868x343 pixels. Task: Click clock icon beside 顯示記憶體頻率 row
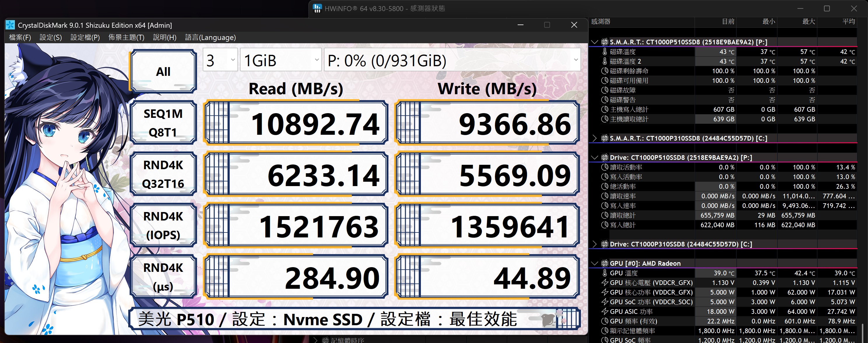click(x=605, y=330)
